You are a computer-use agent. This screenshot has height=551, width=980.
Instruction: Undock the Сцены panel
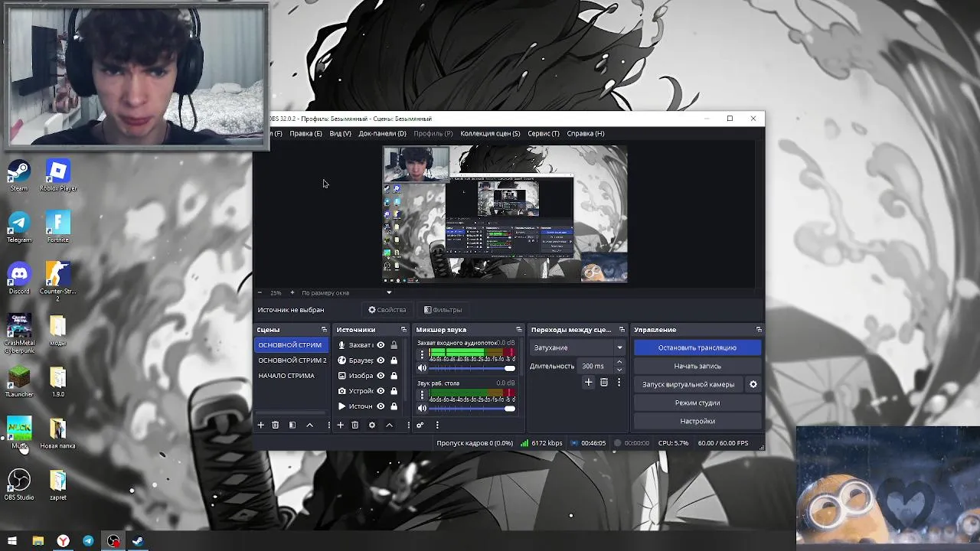(324, 330)
